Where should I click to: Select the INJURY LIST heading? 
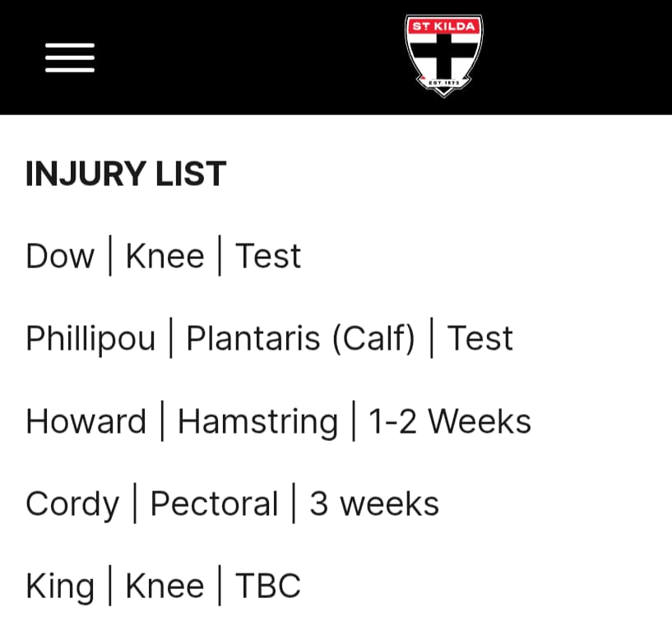[x=126, y=174]
